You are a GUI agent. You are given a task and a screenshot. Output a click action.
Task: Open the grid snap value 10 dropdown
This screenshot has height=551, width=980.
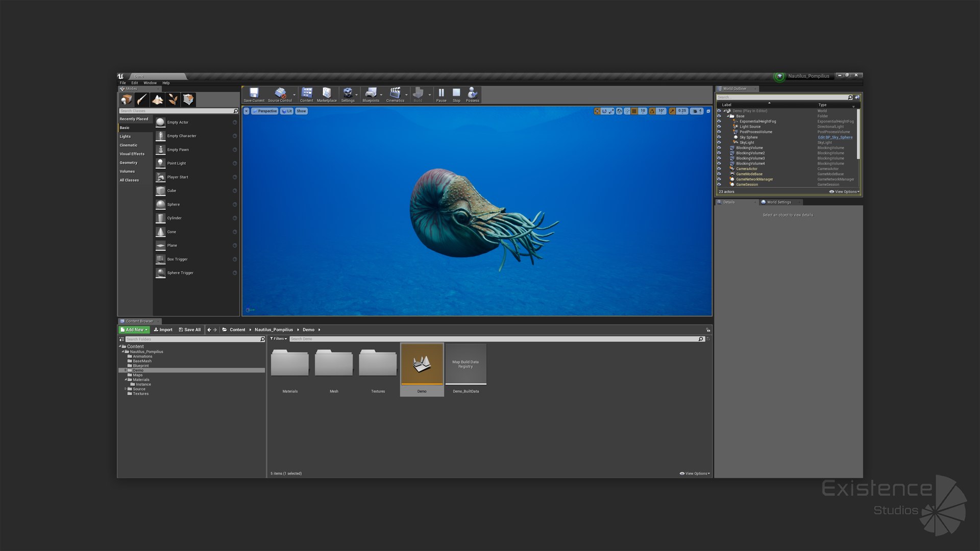pyautogui.click(x=643, y=111)
